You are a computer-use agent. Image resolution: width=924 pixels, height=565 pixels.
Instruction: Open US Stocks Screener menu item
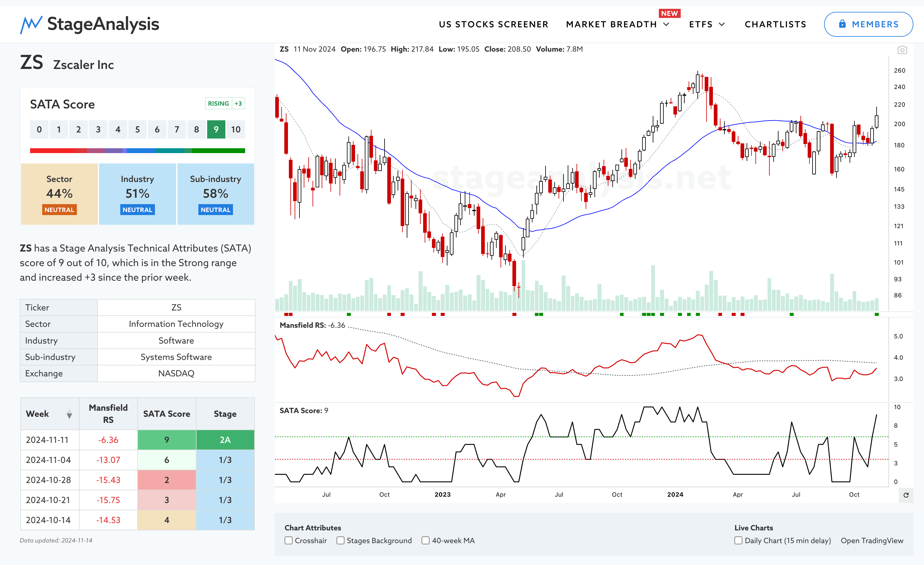click(x=494, y=24)
